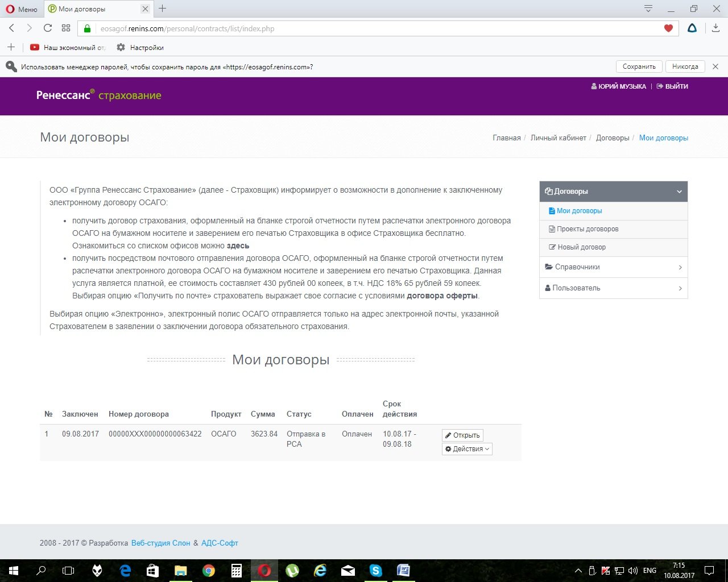
Task: Click the sum value 3623.84
Action: pyautogui.click(x=264, y=434)
